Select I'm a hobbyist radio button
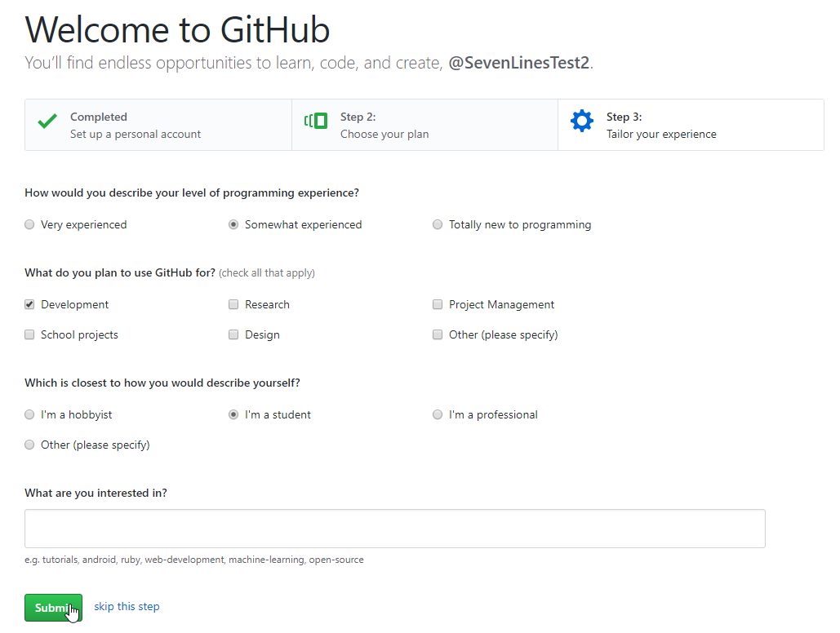The height and width of the screenshot is (633, 840). (30, 415)
